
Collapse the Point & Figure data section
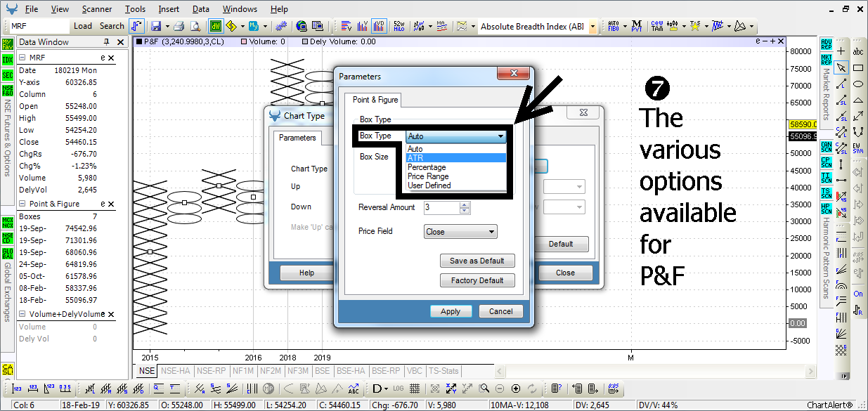click(x=22, y=204)
